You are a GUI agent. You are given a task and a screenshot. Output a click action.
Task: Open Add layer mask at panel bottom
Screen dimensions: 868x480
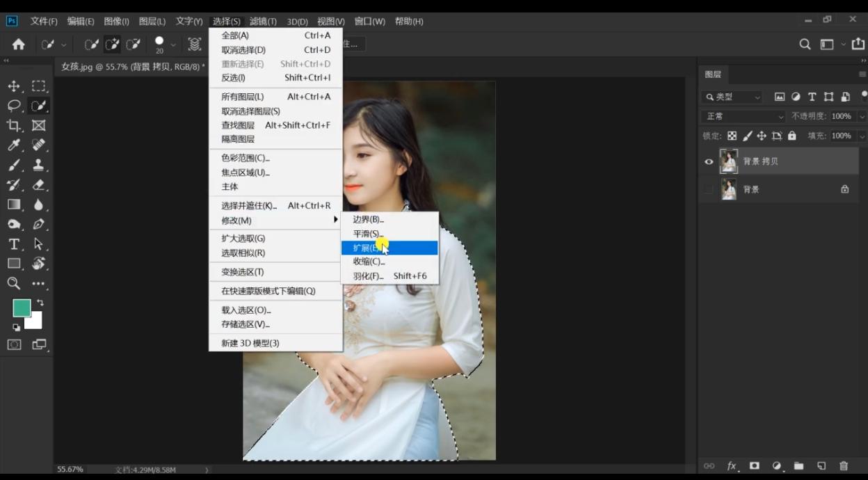(753, 466)
